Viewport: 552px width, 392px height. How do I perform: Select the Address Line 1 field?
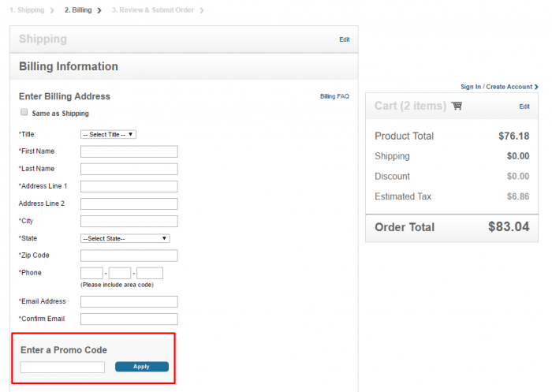(129, 186)
